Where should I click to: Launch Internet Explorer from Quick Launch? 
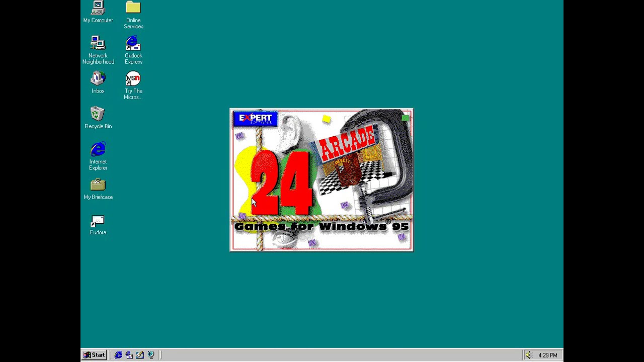coord(118,355)
